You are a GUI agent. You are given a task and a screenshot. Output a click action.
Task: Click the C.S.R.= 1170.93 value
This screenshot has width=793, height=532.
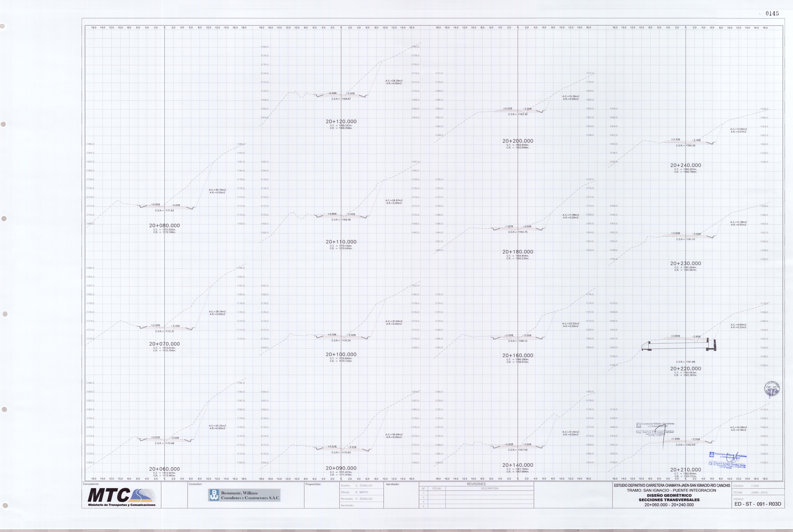tap(341, 453)
